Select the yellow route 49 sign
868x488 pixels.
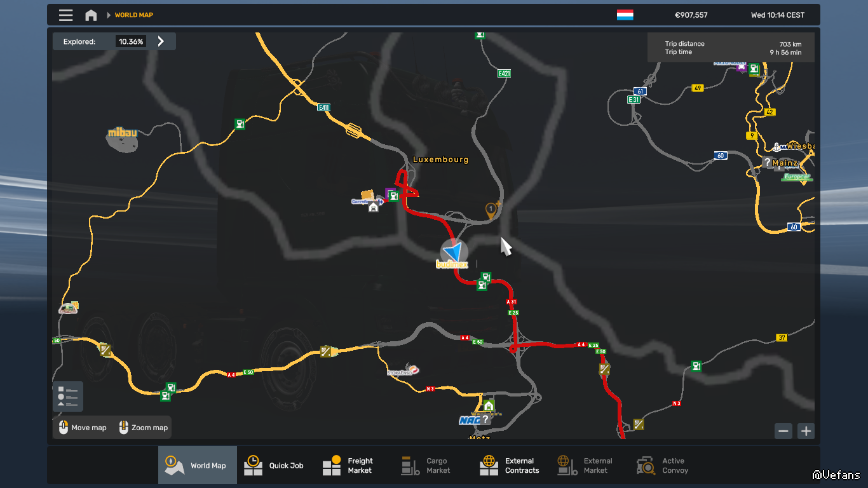tap(698, 88)
